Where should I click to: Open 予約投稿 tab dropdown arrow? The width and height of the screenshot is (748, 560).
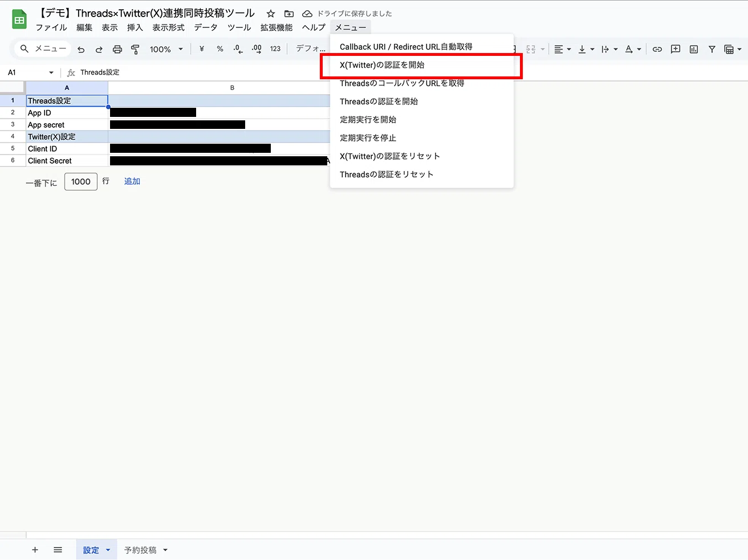pos(165,550)
